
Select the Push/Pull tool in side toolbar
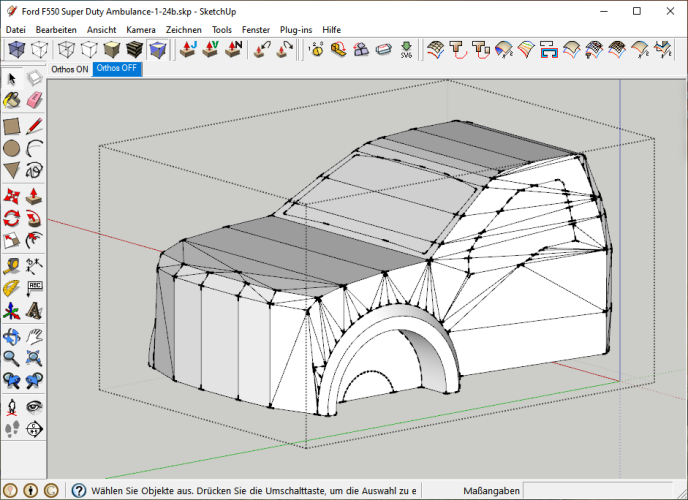point(34,196)
